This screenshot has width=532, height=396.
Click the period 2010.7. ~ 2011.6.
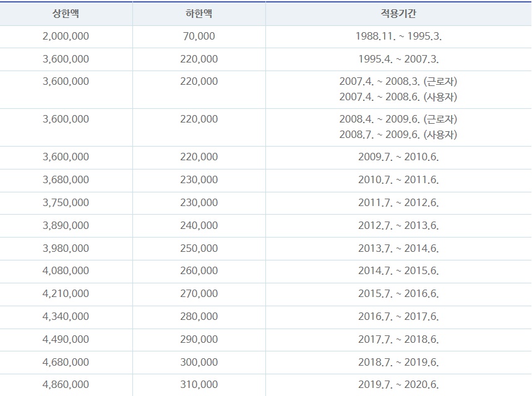point(398,179)
